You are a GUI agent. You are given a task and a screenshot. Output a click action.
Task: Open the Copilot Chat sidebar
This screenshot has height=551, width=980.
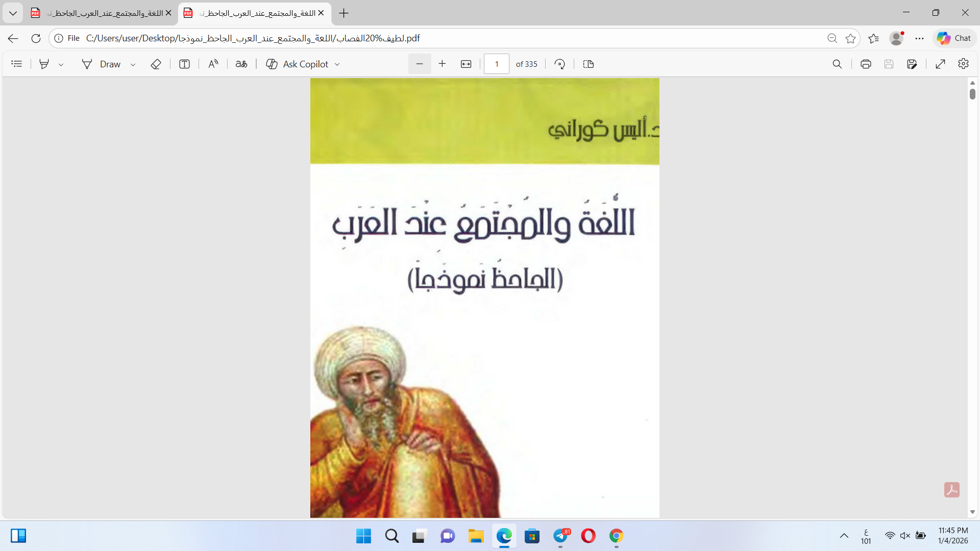pos(954,38)
